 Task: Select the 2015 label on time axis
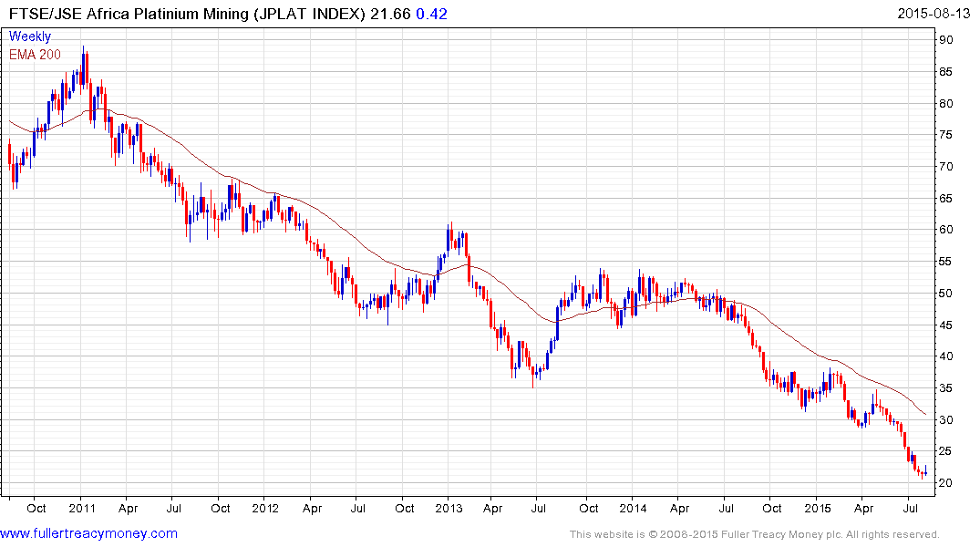[818, 508]
